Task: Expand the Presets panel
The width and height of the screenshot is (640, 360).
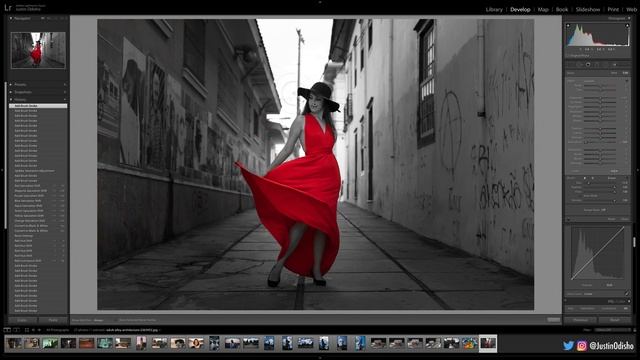Action: (11, 84)
